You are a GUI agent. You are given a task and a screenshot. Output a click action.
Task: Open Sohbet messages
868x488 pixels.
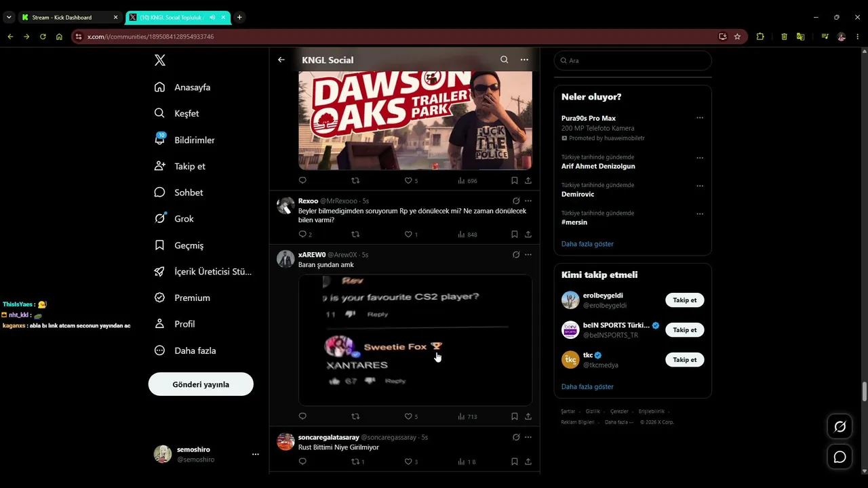coord(179,192)
